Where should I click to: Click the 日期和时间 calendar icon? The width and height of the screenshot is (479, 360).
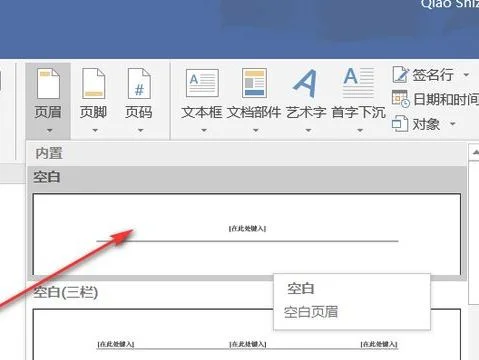pos(400,99)
